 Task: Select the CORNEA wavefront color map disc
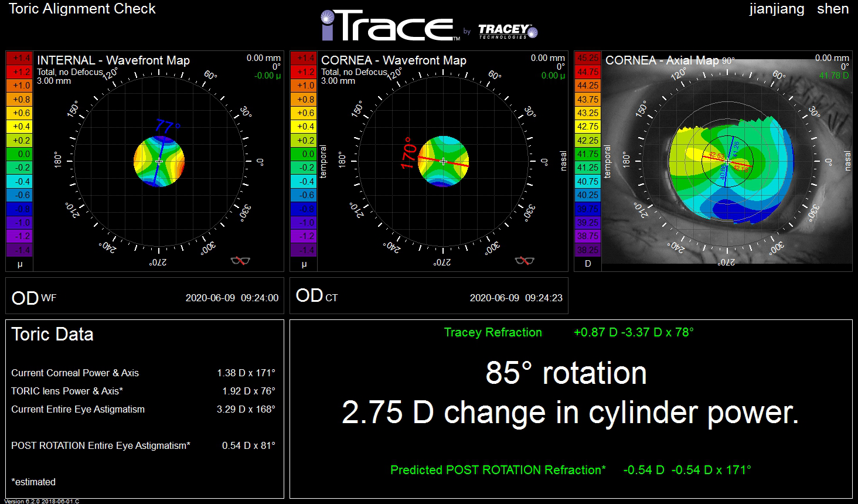pyautogui.click(x=443, y=161)
